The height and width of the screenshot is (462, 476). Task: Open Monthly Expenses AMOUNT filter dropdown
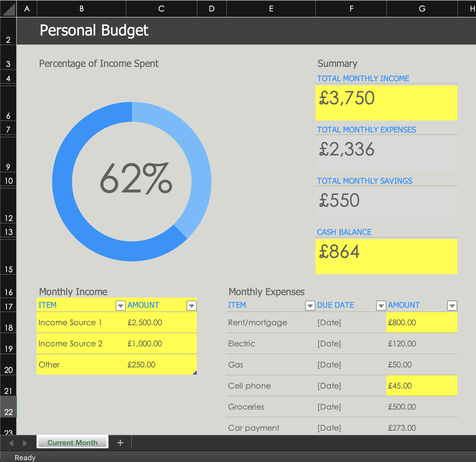pyautogui.click(x=452, y=306)
